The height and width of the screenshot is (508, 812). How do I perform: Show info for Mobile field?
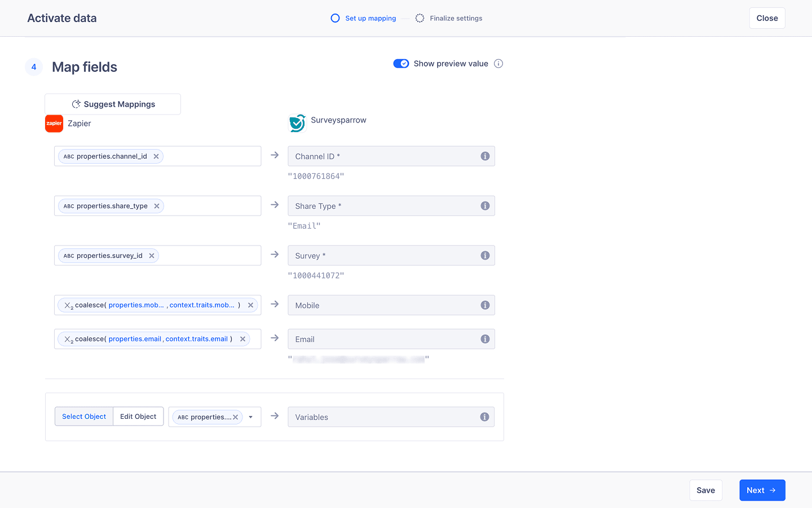485,305
